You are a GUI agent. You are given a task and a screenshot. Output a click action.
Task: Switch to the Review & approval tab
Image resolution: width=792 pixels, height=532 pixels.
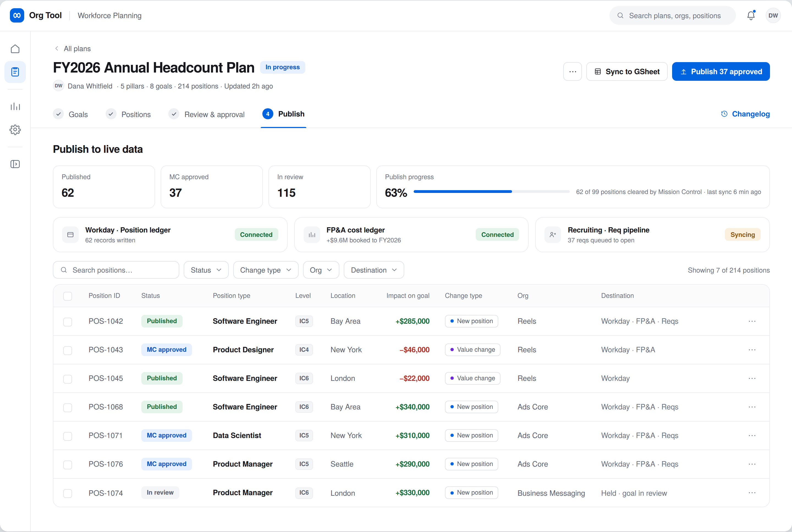tap(207, 114)
